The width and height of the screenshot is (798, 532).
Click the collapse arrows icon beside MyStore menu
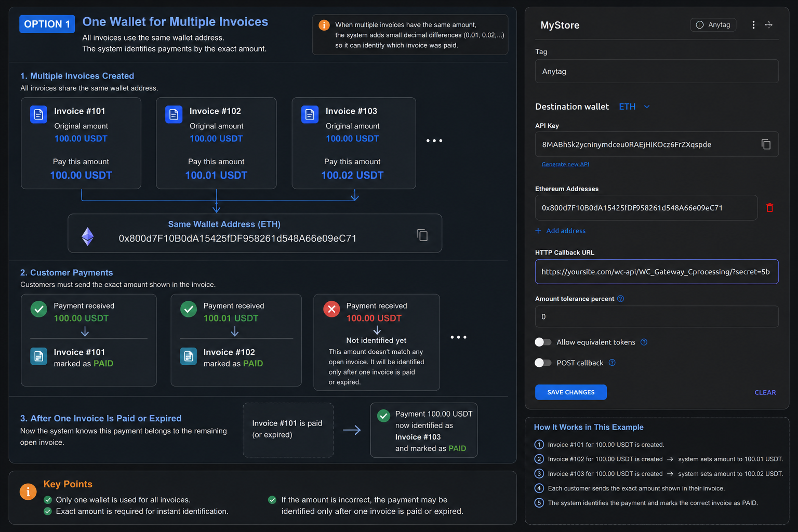coord(769,25)
